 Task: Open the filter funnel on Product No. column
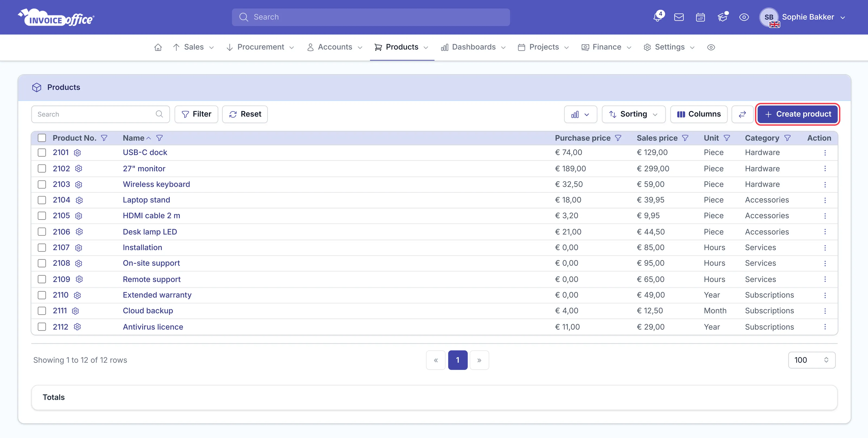pyautogui.click(x=104, y=138)
